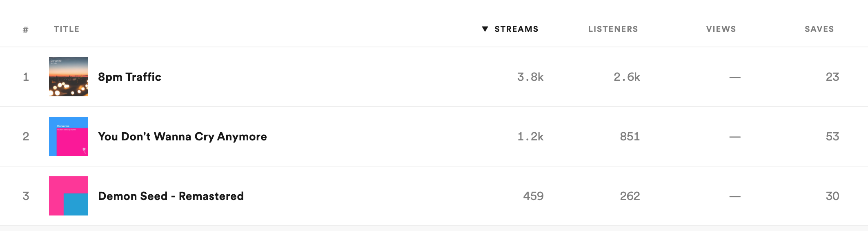Image resolution: width=868 pixels, height=231 pixels.
Task: Open the 8pm Traffic song title
Action: pos(129,77)
